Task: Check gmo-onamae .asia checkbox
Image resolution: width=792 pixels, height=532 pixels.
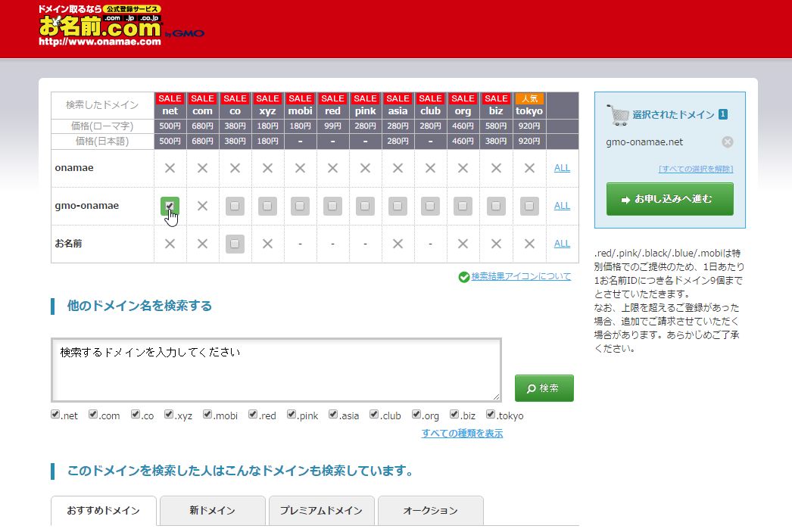Action: coord(398,206)
